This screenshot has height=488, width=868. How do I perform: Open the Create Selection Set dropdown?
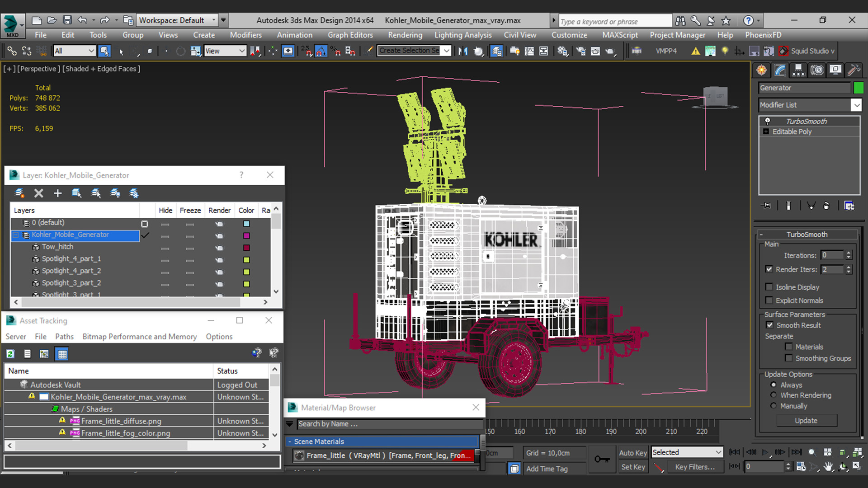point(415,51)
